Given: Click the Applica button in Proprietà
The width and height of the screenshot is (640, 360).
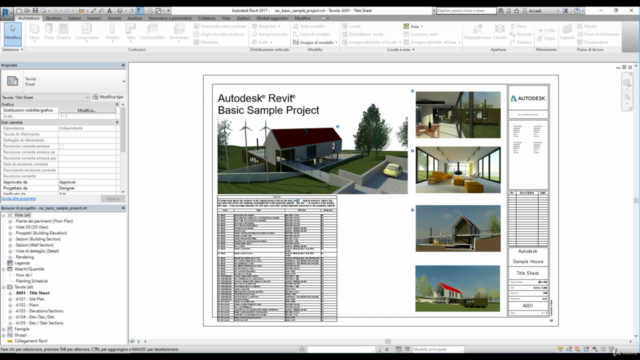Looking at the screenshot, I should click(113, 199).
